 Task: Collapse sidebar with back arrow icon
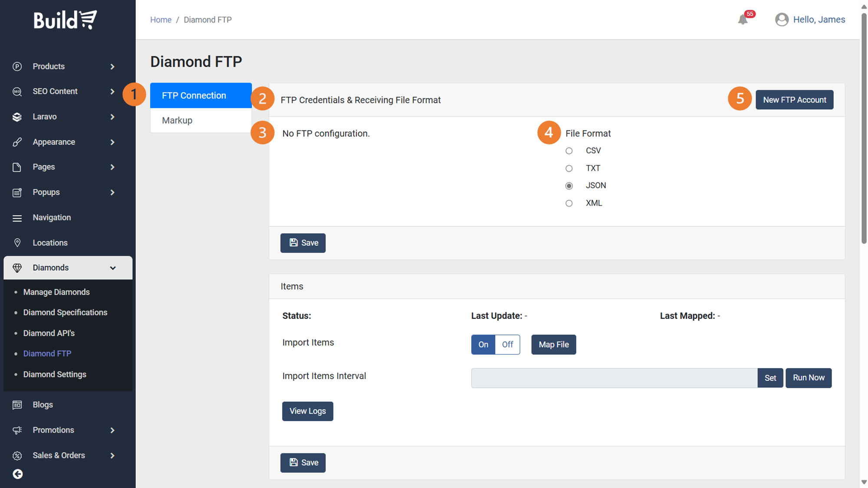pyautogui.click(x=18, y=474)
